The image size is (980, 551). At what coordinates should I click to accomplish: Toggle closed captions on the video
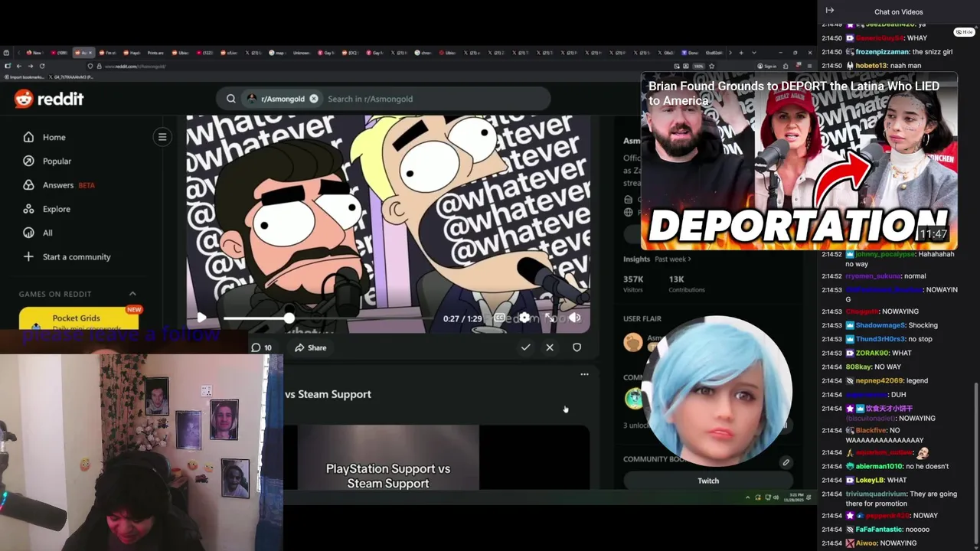point(499,318)
